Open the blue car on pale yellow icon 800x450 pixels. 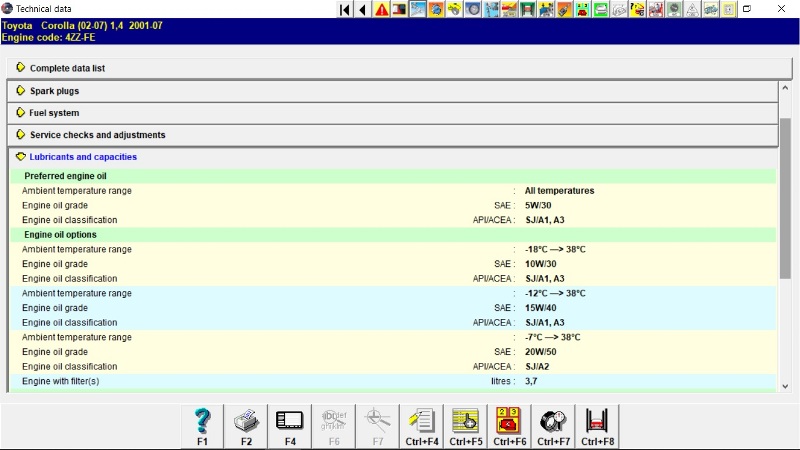pyautogui.click(x=711, y=9)
